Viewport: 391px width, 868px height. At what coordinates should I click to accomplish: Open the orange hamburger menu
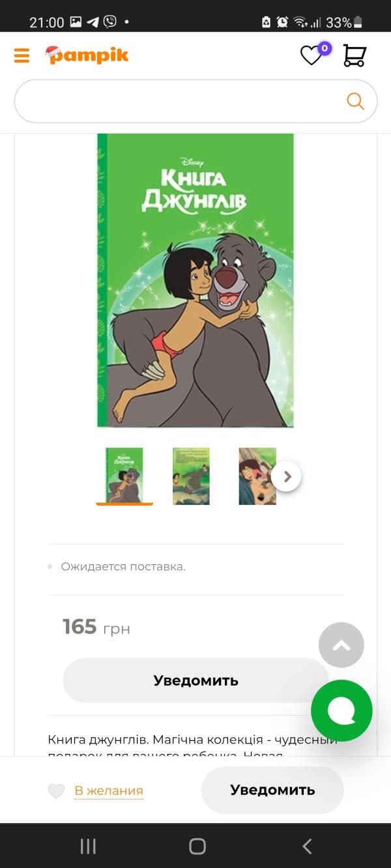pyautogui.click(x=22, y=55)
